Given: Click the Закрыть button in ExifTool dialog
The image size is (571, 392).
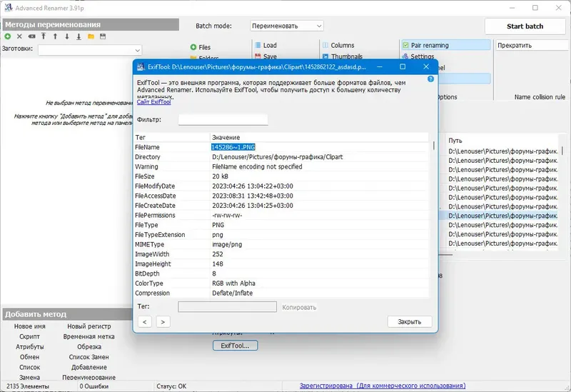Looking at the screenshot, I should 409,322.
